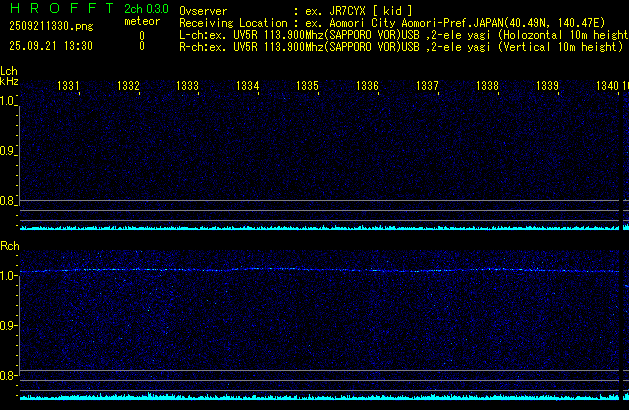This screenshot has width=629, height=410.
Task: Click the 1.0 frequency label on Rch axis
Action: click(x=9, y=275)
